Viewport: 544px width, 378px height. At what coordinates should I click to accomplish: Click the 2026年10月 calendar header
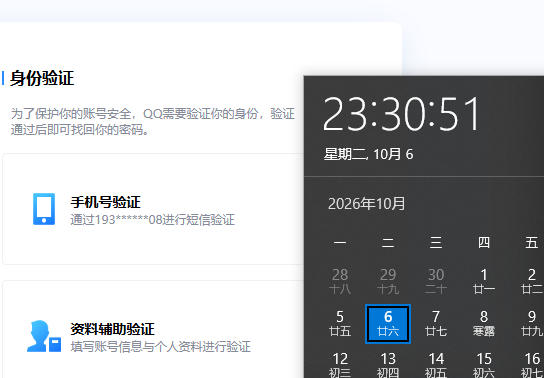tap(366, 204)
